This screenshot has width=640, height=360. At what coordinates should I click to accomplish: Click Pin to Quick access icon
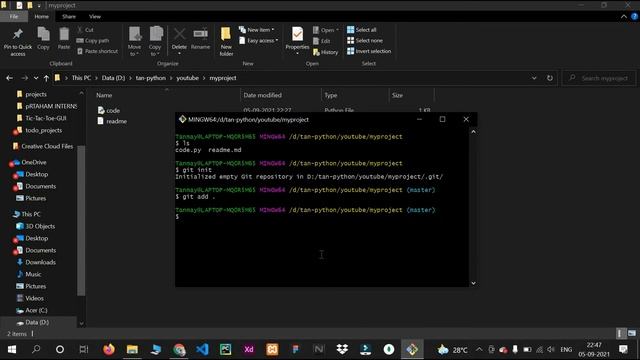click(x=18, y=41)
